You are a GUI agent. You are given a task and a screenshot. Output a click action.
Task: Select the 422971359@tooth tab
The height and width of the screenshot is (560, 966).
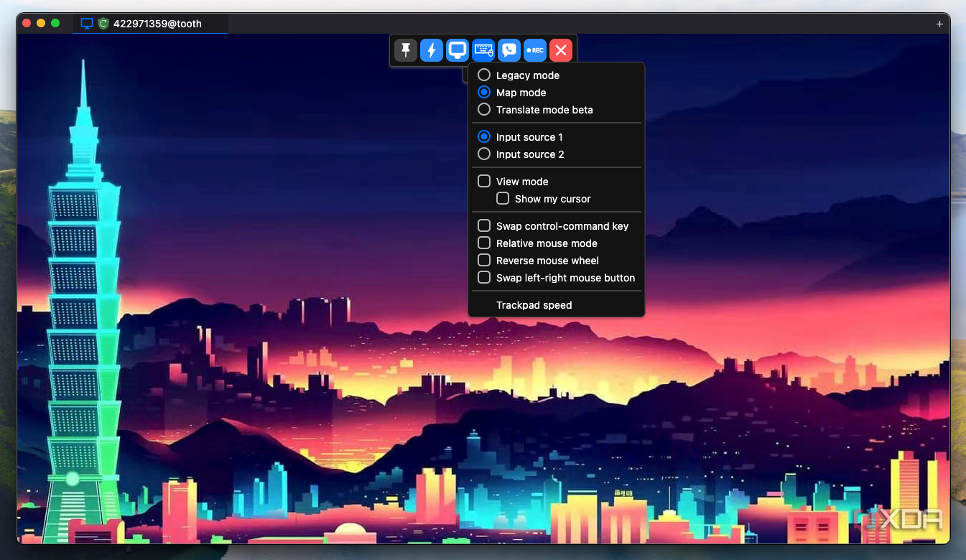[151, 24]
